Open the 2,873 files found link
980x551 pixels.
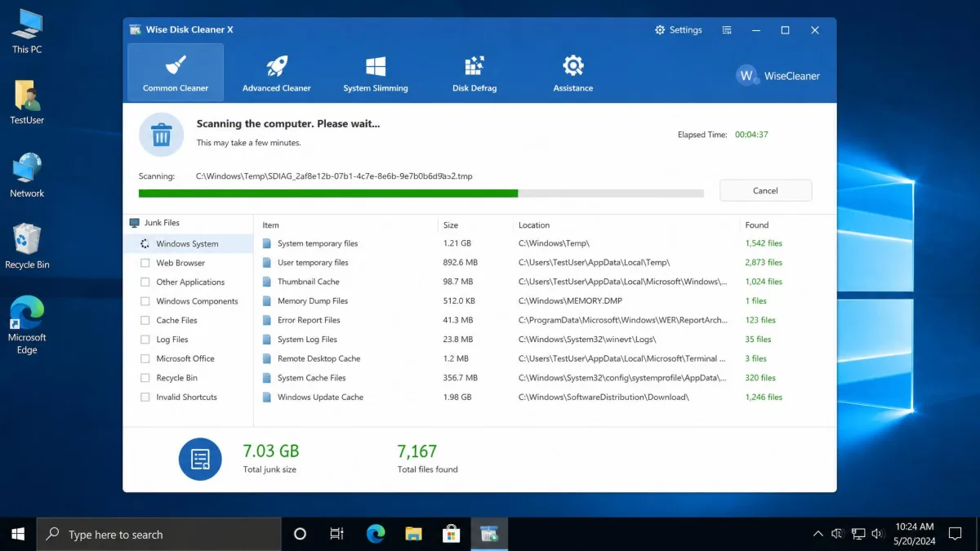764,263
